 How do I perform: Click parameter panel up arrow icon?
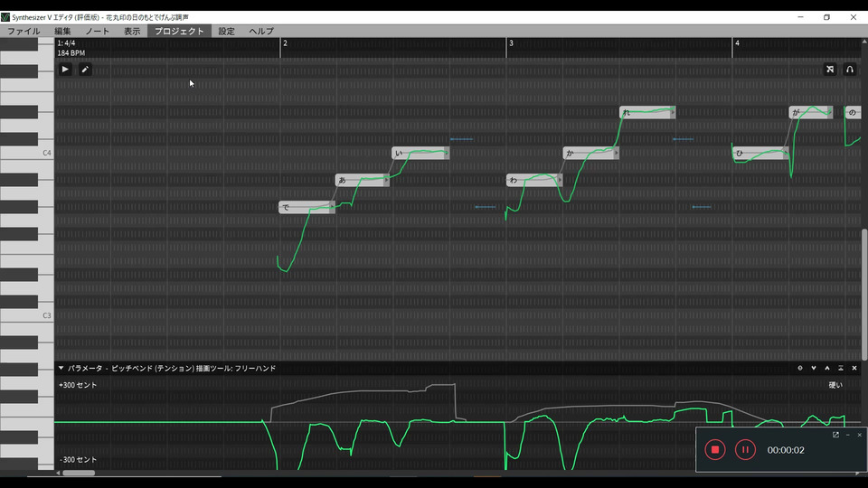pyautogui.click(x=827, y=368)
